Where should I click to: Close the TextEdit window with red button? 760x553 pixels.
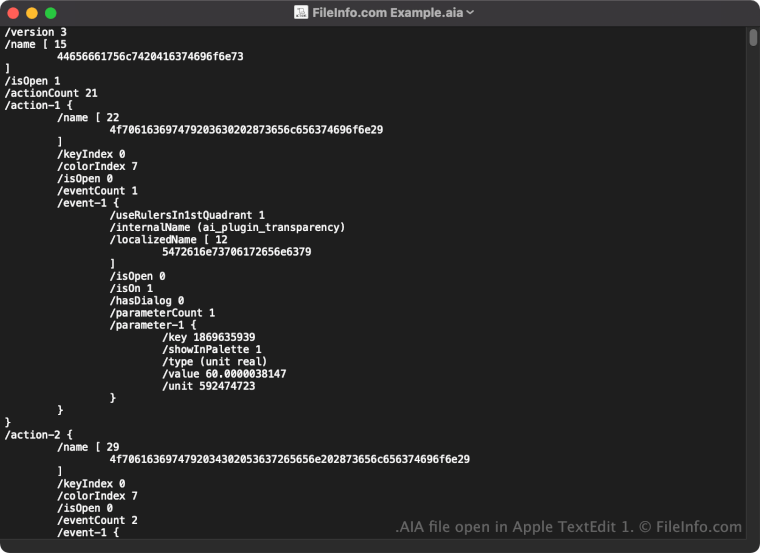[13, 13]
